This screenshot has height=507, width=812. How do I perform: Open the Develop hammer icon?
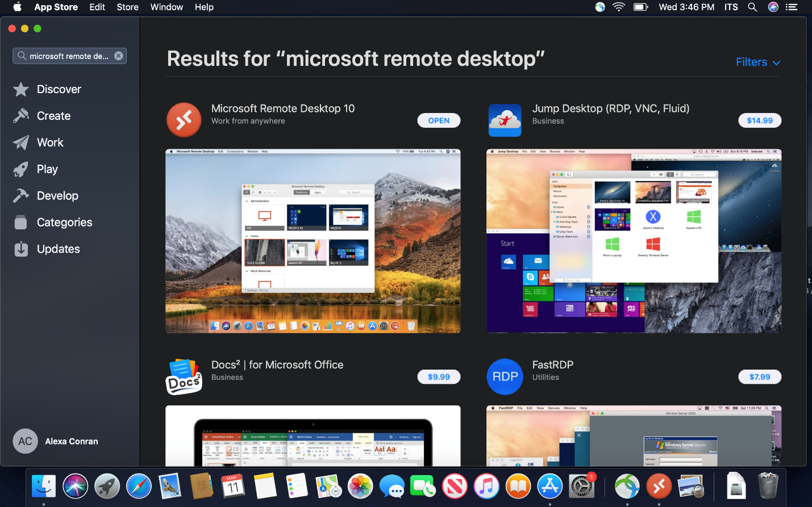(21, 196)
